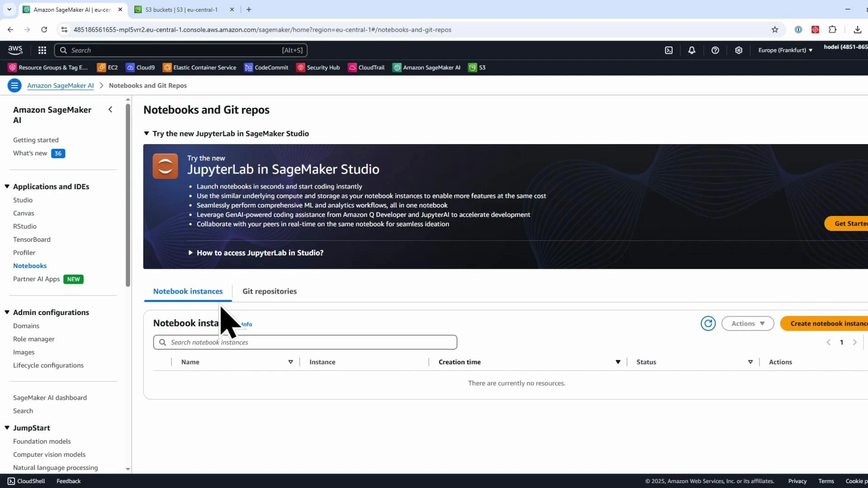Switch to the Git repositories tab
This screenshot has width=868, height=488.
(x=269, y=291)
